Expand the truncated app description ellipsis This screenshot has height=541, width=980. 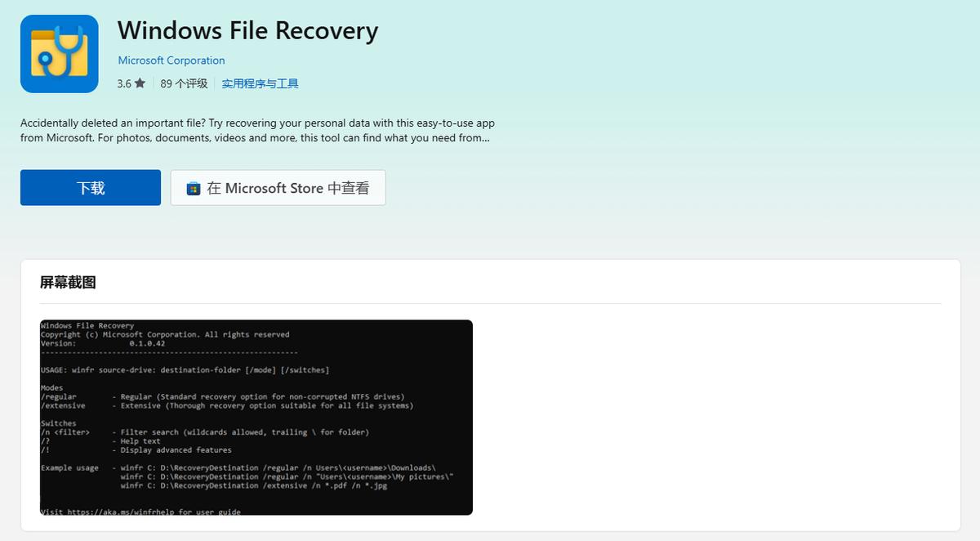coord(485,138)
